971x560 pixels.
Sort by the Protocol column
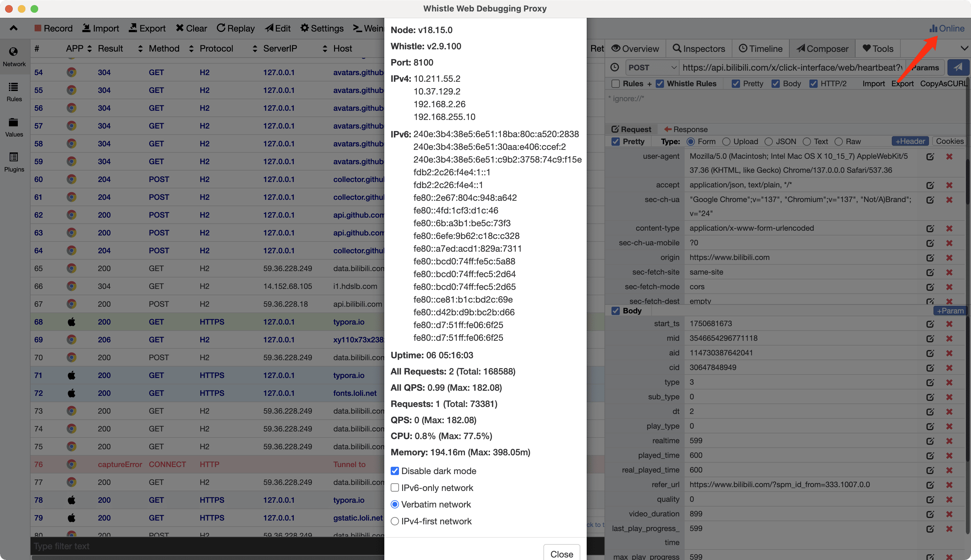[x=228, y=48]
